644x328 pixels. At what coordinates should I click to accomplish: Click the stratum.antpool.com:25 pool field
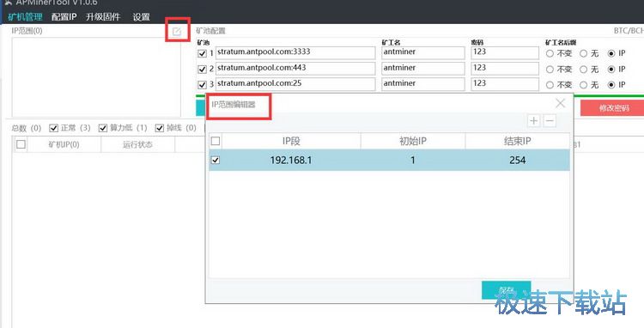click(x=295, y=84)
